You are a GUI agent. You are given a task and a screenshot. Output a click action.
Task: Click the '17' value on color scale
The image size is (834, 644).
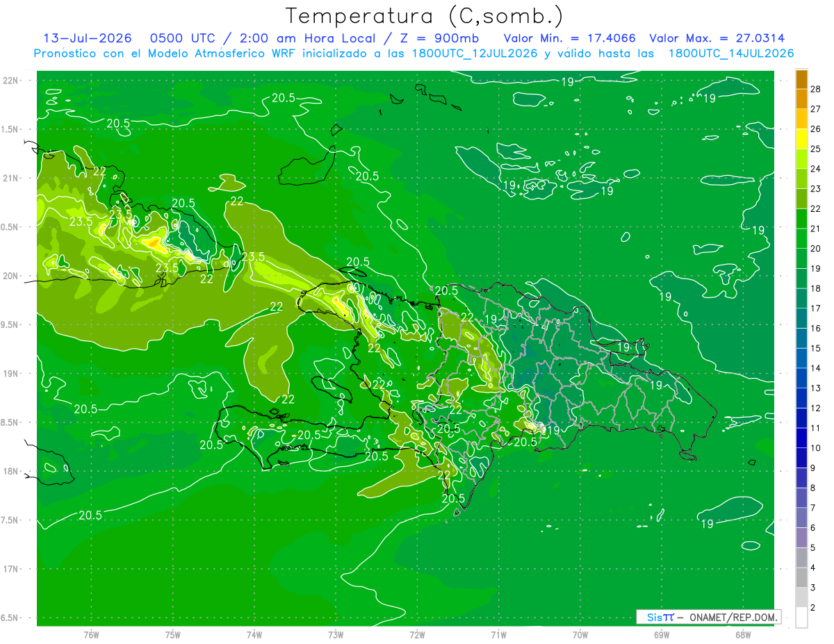pos(816,308)
